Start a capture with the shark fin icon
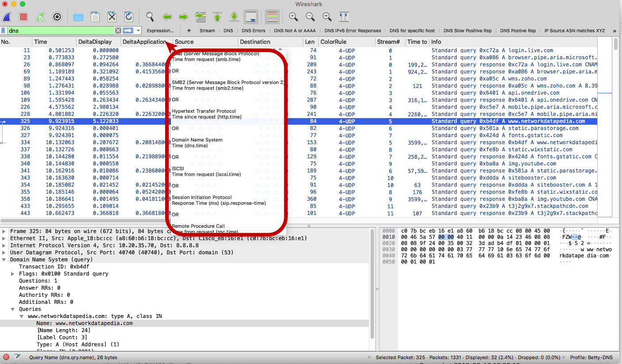622x364 pixels. pos(8,17)
